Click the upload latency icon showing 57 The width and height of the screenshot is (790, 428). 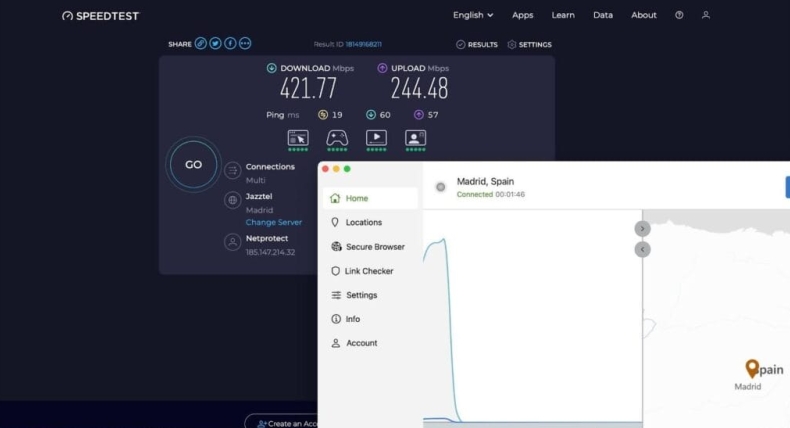click(x=419, y=115)
